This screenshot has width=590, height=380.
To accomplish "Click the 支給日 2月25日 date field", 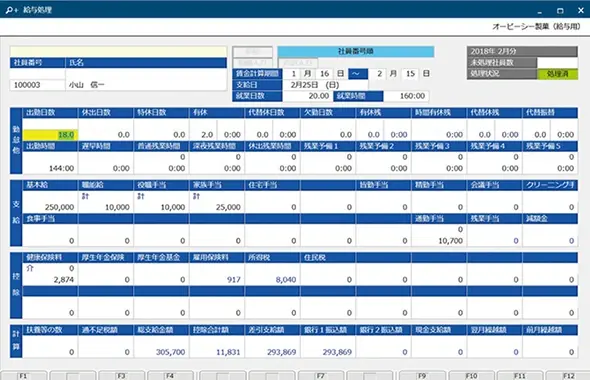I will 325,85.
